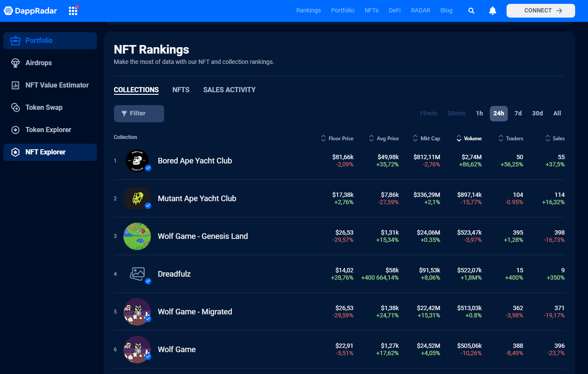Click the NFT Explorer star icon
Image resolution: width=588 pixels, height=374 pixels.
click(x=15, y=152)
